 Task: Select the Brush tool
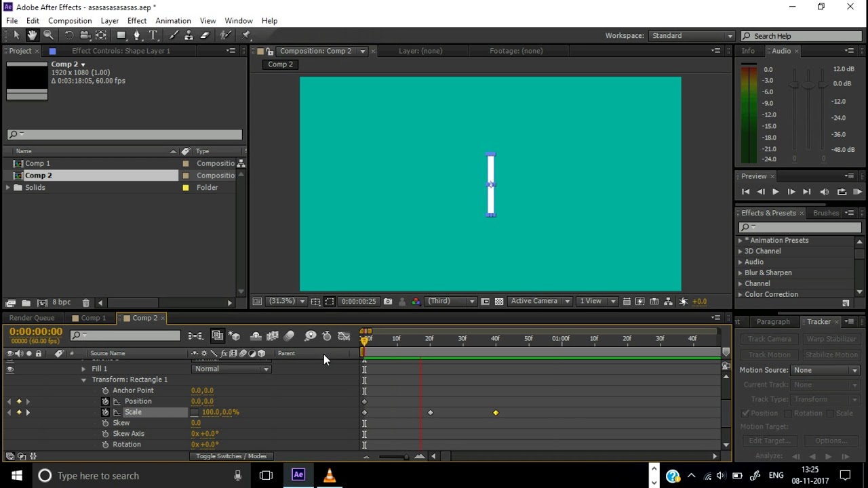pyautogui.click(x=174, y=35)
